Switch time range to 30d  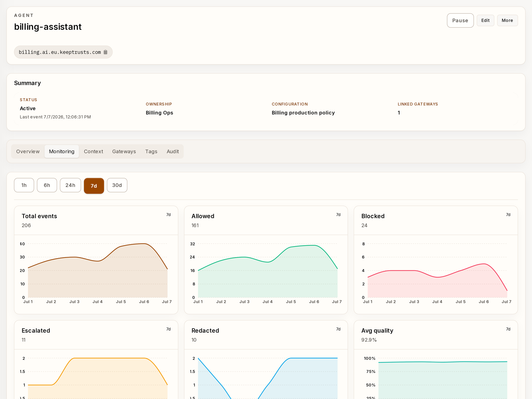point(117,185)
